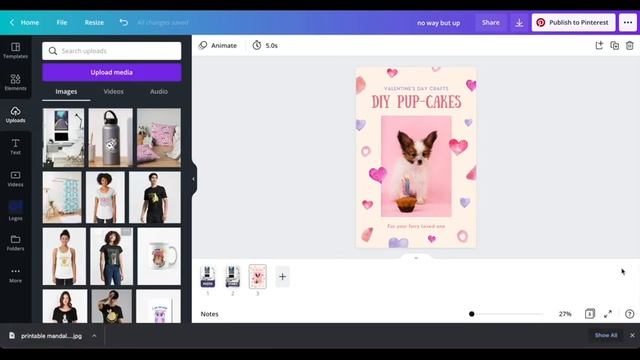Select the woman in white tank top upload
The height and width of the screenshot is (360, 640).
(x=64, y=256)
